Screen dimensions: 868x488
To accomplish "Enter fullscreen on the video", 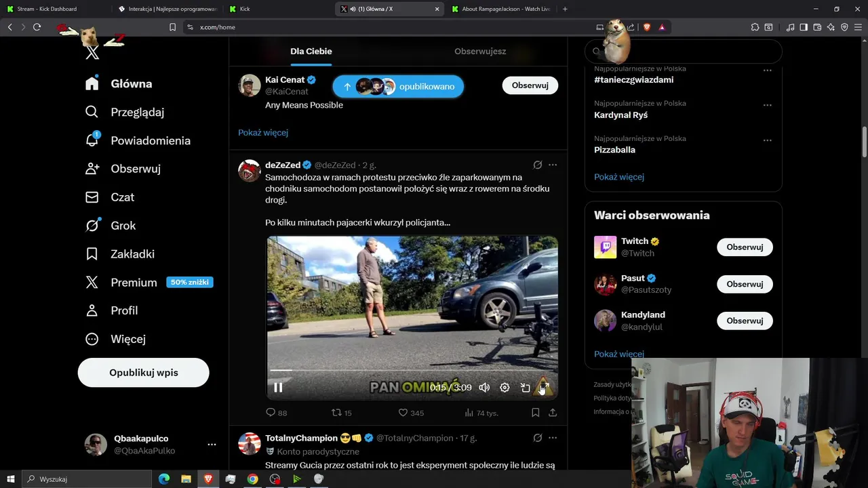I will 545,388.
